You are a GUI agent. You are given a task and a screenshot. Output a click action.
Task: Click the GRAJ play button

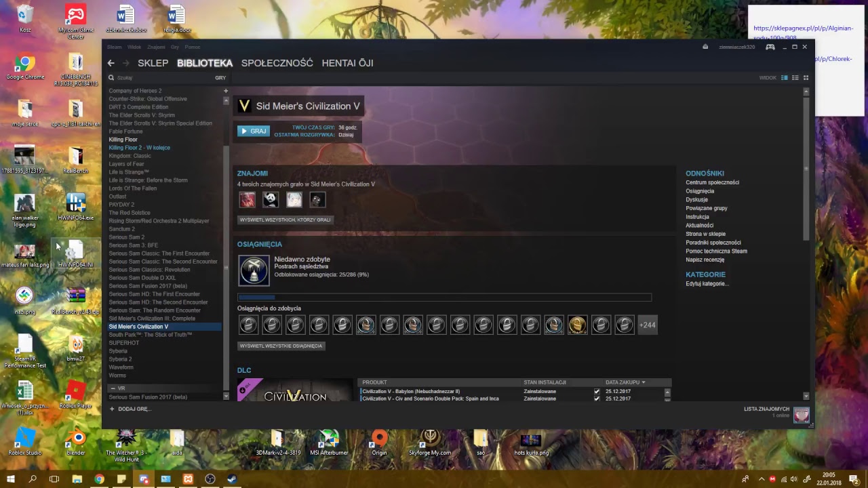[x=254, y=131]
